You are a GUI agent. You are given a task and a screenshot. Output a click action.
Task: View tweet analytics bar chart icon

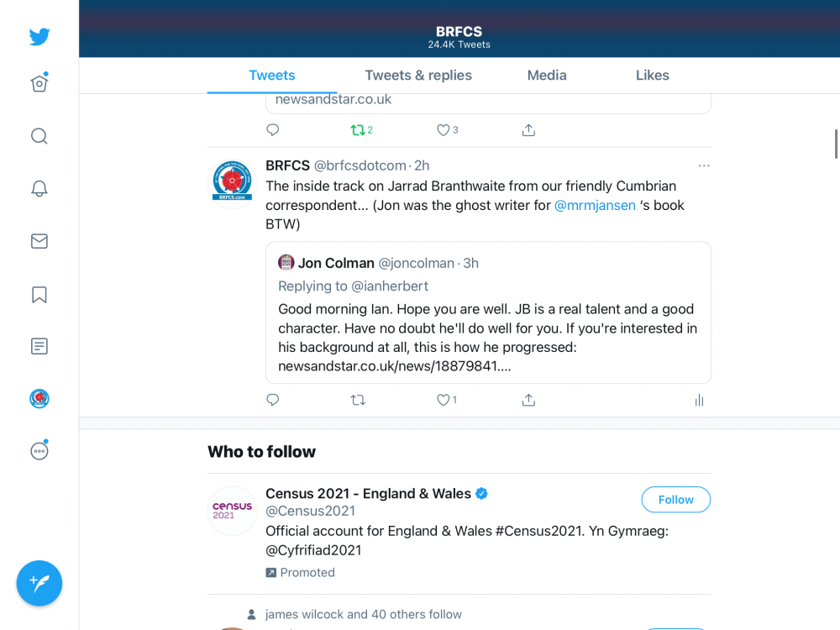(x=699, y=401)
